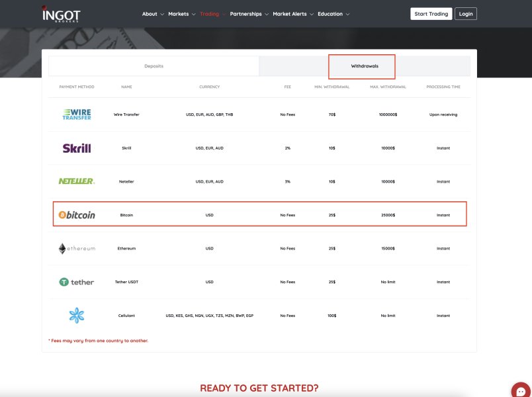Click the 'Tether USDT' name text
Viewport: 532px width, 397px height.
126,282
